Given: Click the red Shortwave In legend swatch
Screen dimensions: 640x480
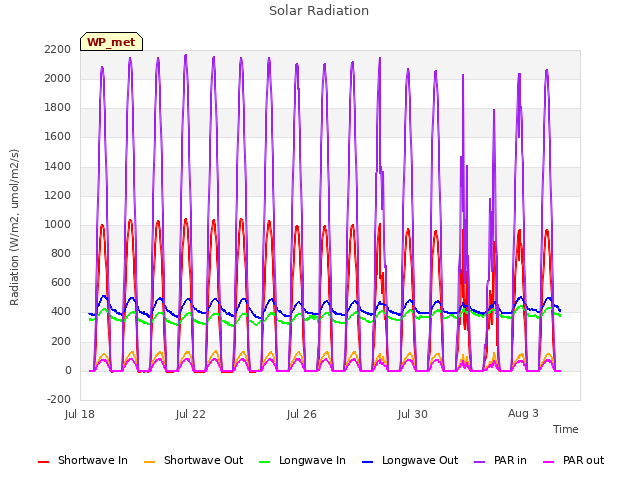Looking at the screenshot, I should pyautogui.click(x=43, y=462).
